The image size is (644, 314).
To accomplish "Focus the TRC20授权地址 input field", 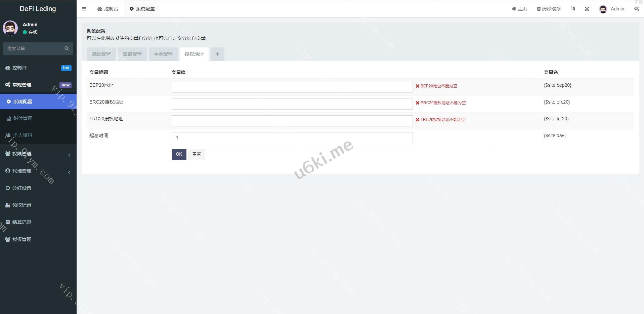I will pos(292,121).
